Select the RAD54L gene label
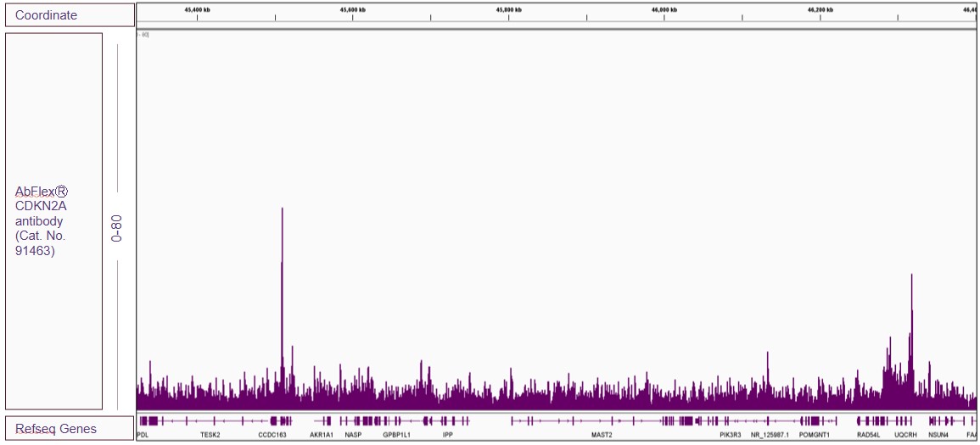Screen dimensions: 980x445 coord(869,434)
